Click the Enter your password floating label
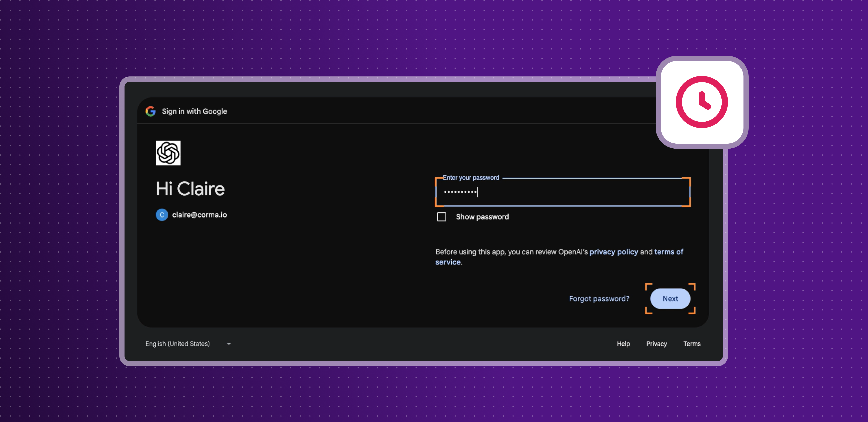868x422 pixels. (x=471, y=178)
